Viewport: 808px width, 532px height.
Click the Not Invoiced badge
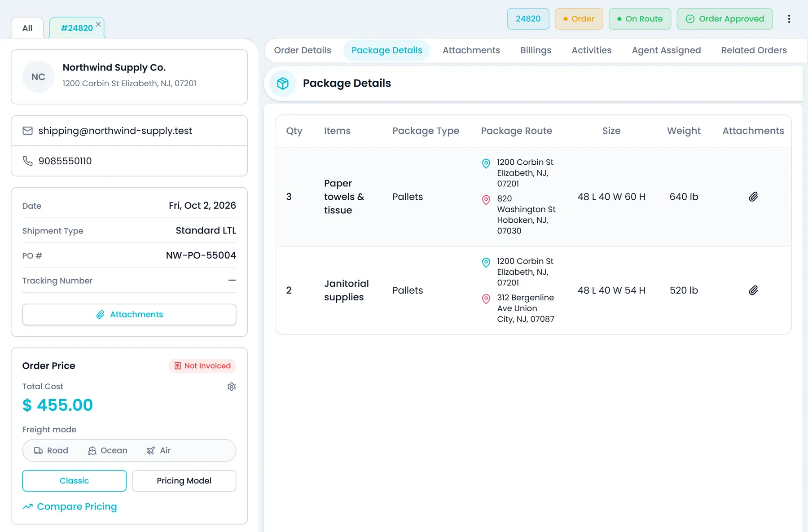[202, 366]
